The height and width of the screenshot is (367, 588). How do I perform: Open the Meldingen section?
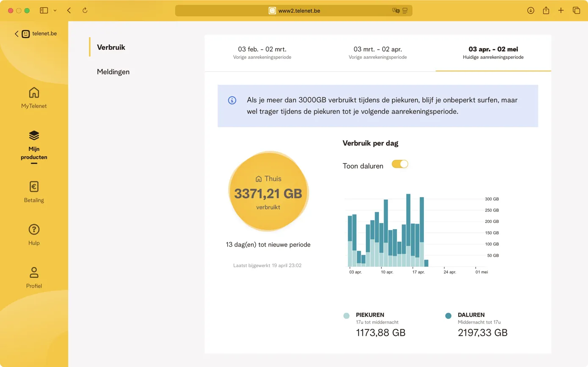coord(113,72)
